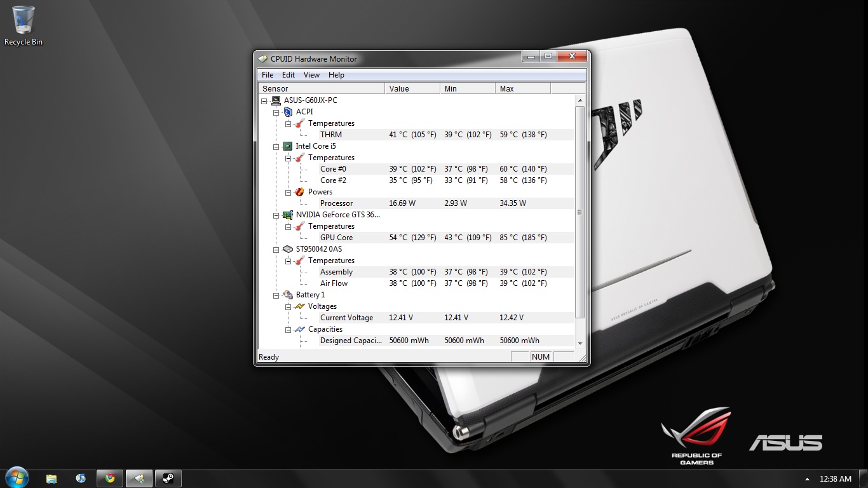868x488 pixels.
Task: Collapse the Powers node
Action: [288, 192]
